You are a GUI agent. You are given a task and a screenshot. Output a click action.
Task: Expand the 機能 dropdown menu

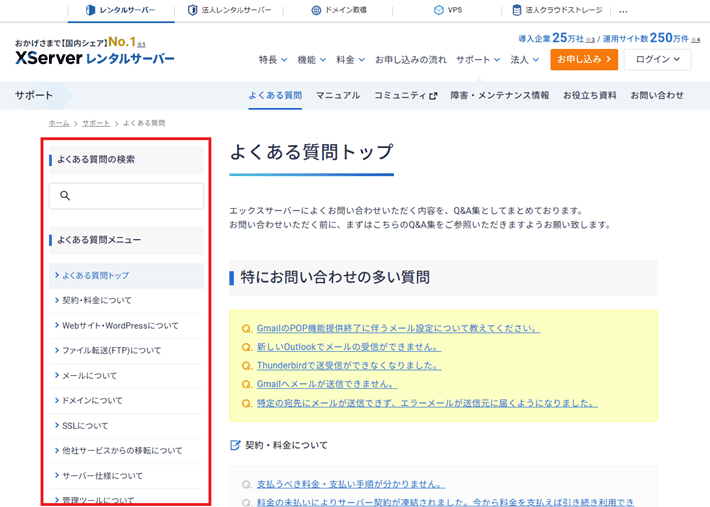pyautogui.click(x=312, y=59)
